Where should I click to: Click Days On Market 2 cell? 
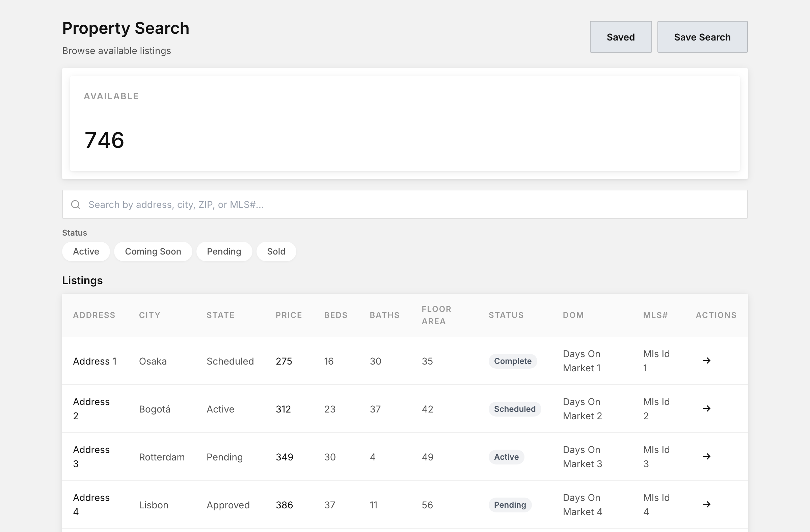point(583,409)
